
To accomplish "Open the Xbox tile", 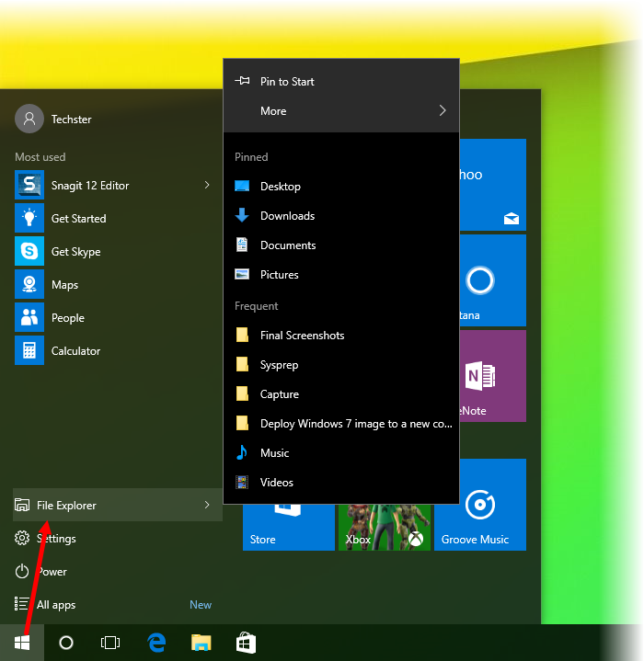I will pyautogui.click(x=385, y=527).
